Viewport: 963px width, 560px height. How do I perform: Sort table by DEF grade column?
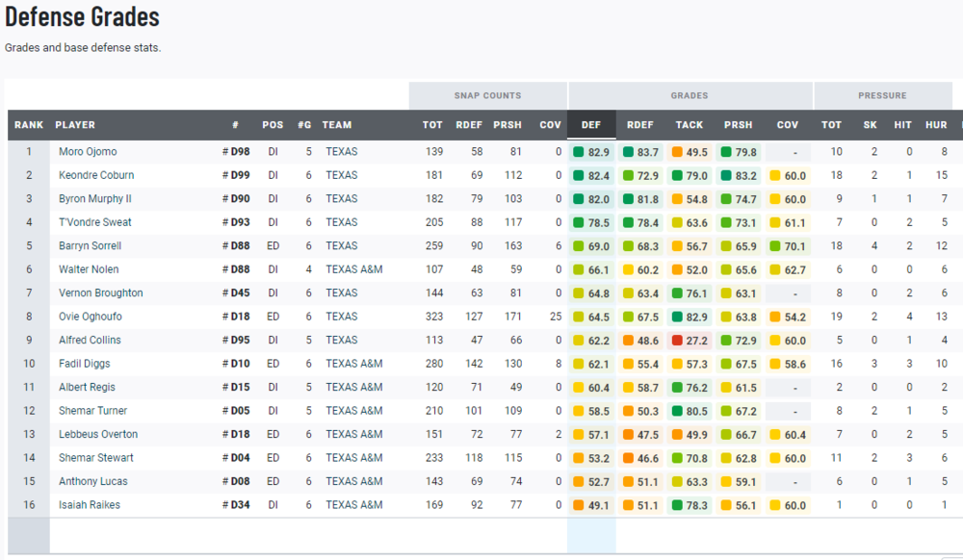click(x=591, y=125)
